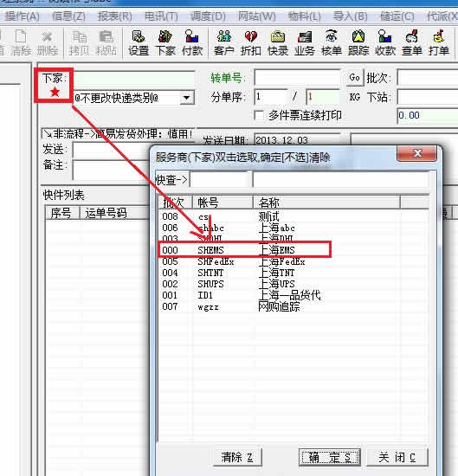This screenshot has width=458, height=476.
Task: Click the 删除 delete toolbar icon
Action: 47,43
